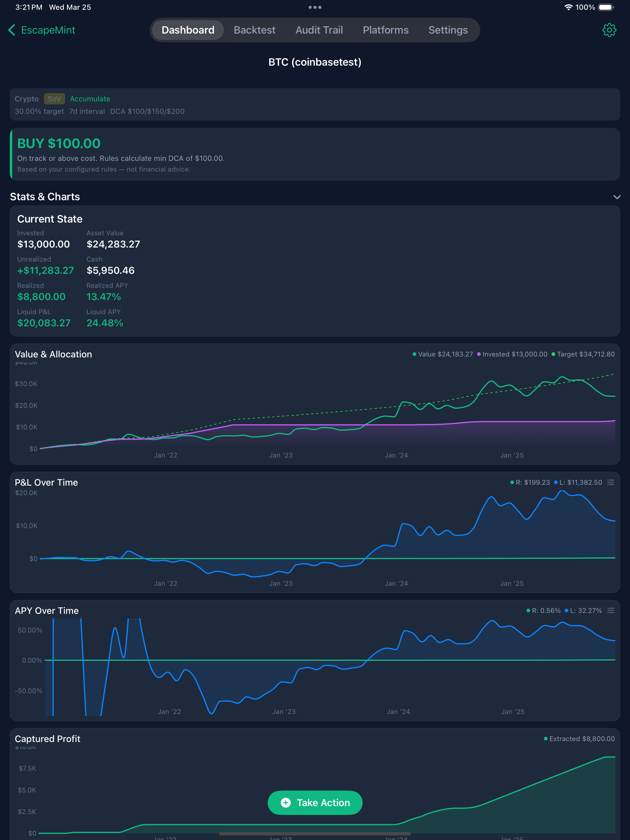This screenshot has height=840, width=630.
Task: Tap the back chevron beside EscapeMint
Action: point(11,30)
